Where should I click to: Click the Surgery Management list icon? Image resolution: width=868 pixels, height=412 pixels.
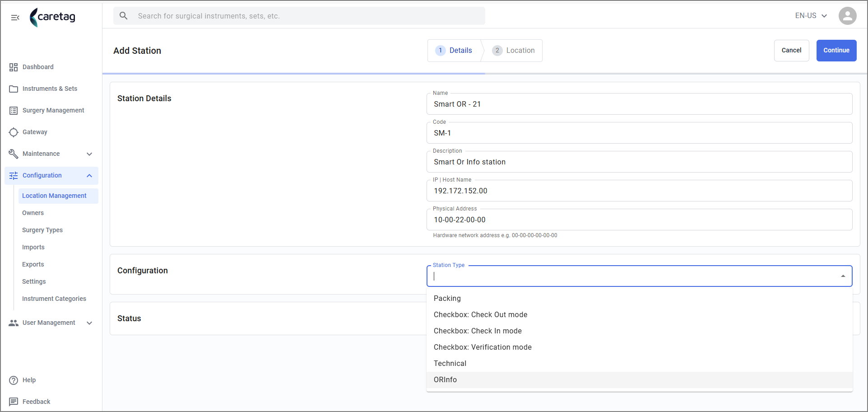point(14,111)
